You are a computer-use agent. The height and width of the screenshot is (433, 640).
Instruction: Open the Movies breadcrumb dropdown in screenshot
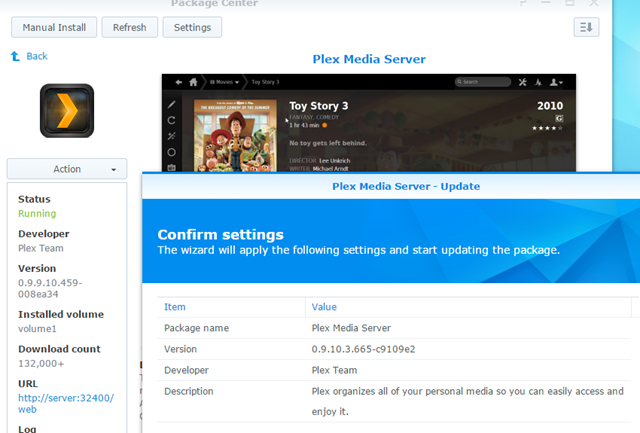coord(224,82)
